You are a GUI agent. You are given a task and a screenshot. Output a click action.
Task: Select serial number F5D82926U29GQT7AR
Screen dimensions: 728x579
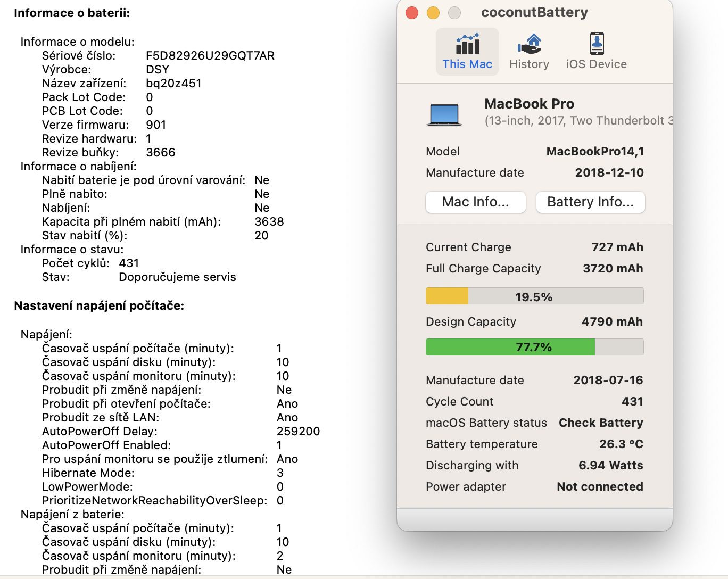click(210, 55)
